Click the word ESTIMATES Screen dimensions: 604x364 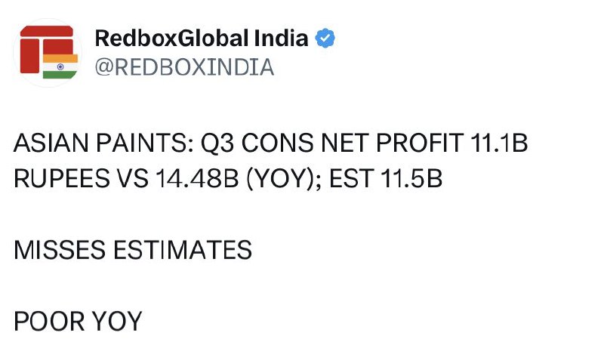pyautogui.click(x=183, y=250)
